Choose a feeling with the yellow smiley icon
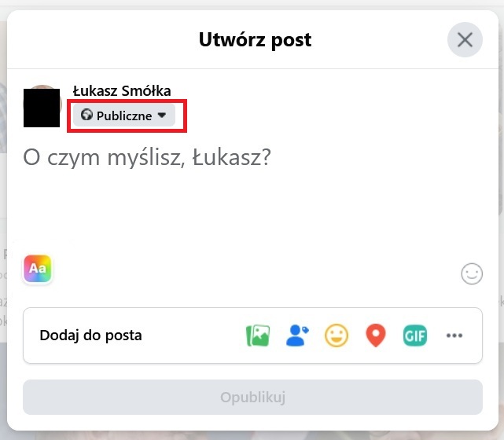 click(x=337, y=335)
